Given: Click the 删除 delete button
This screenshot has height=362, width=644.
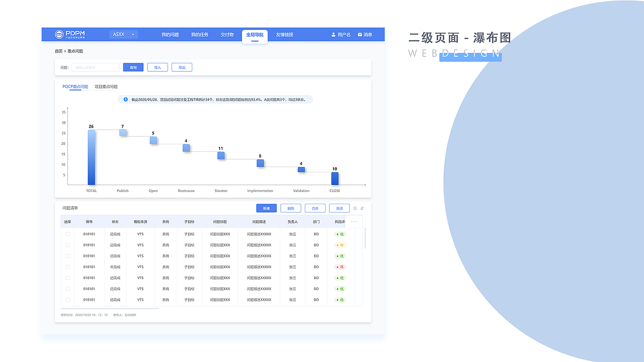Looking at the screenshot, I should (291, 208).
